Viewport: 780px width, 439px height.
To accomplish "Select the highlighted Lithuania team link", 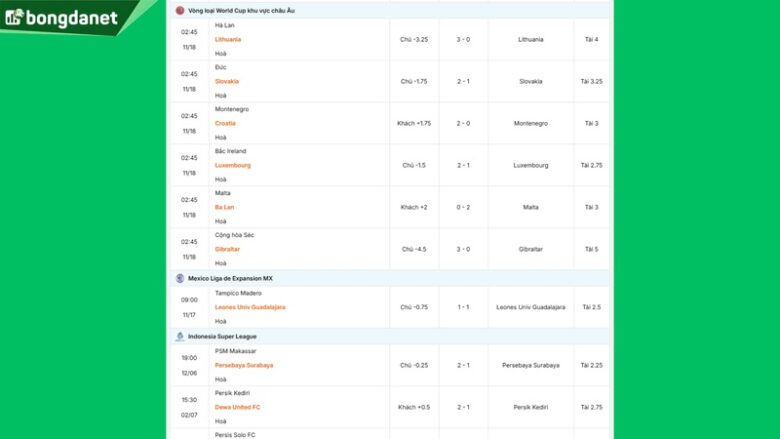I will pos(228,39).
